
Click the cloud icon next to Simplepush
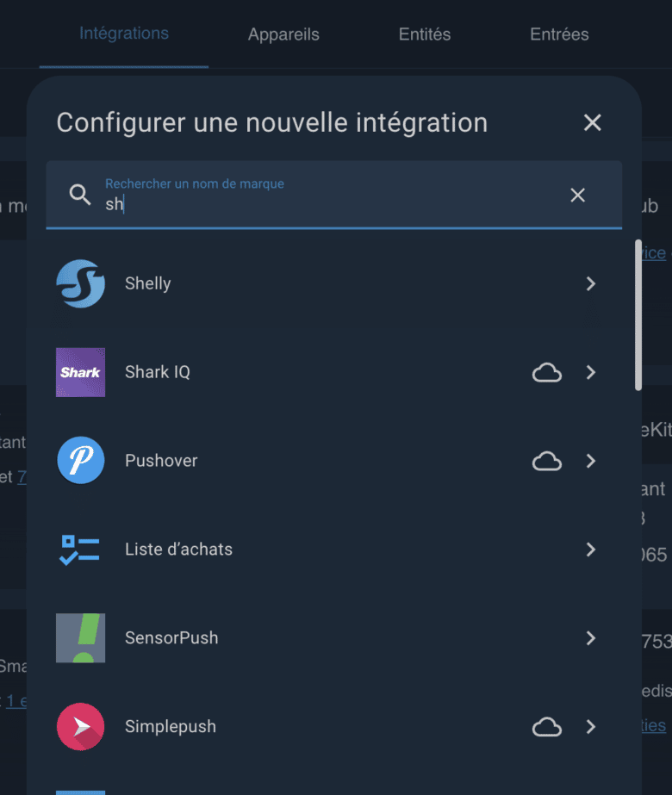[546, 726]
